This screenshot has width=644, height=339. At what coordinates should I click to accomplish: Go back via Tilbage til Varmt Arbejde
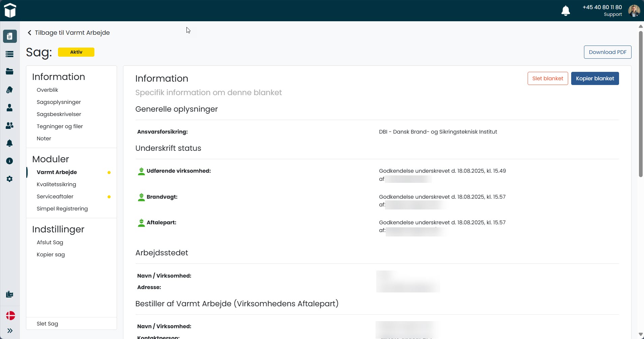pyautogui.click(x=68, y=32)
